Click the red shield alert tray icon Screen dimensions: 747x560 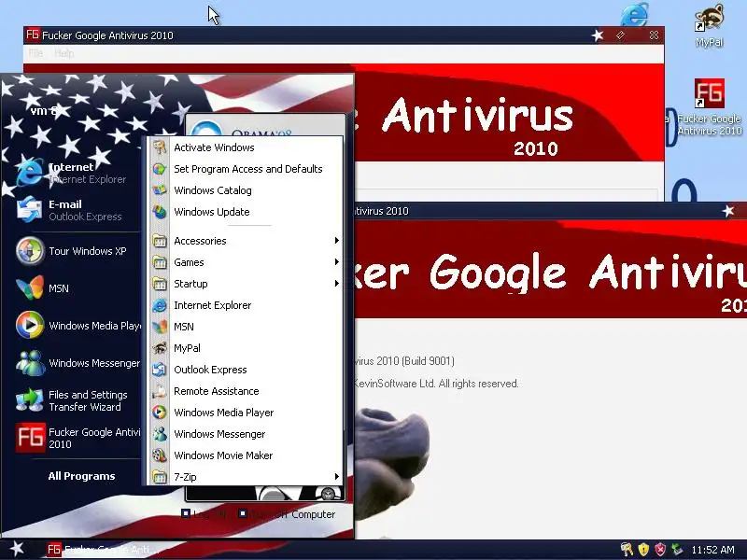pyautogui.click(x=660, y=550)
